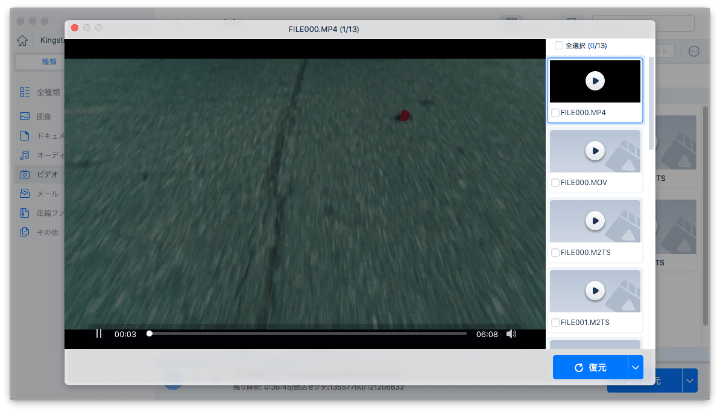Check the FILE001.M2TS checkbox
719x412 pixels.
pyautogui.click(x=555, y=323)
